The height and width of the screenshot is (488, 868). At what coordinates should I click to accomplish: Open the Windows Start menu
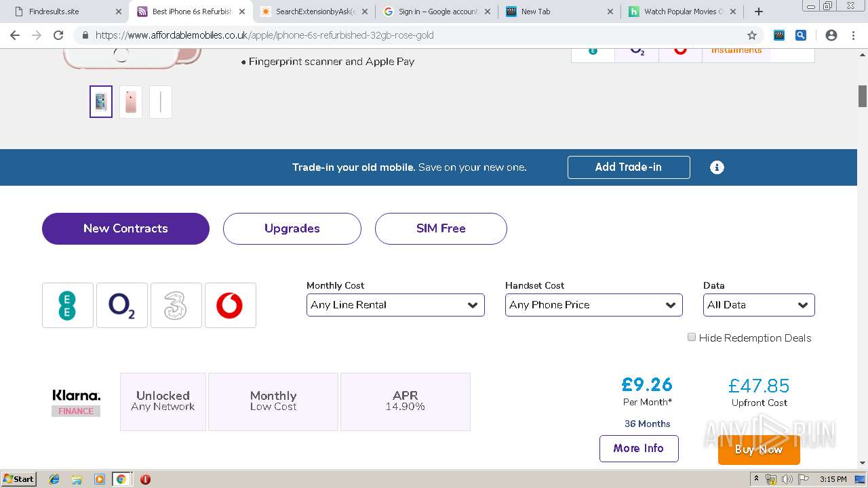(19, 479)
